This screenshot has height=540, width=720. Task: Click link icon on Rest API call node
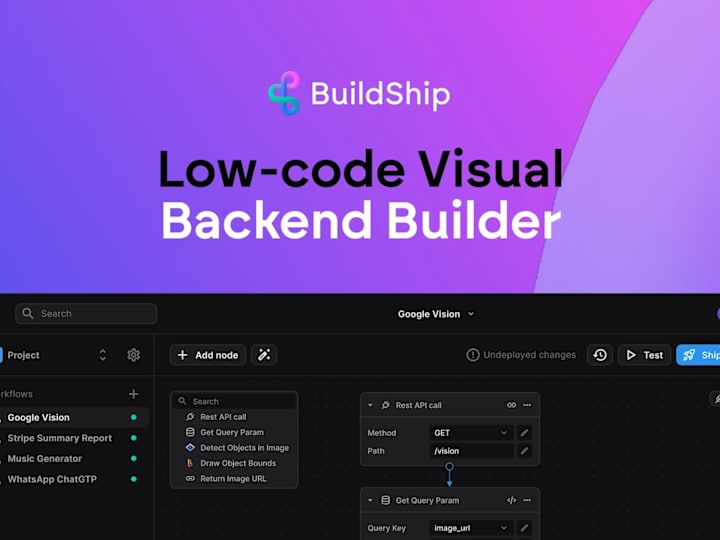click(x=512, y=405)
